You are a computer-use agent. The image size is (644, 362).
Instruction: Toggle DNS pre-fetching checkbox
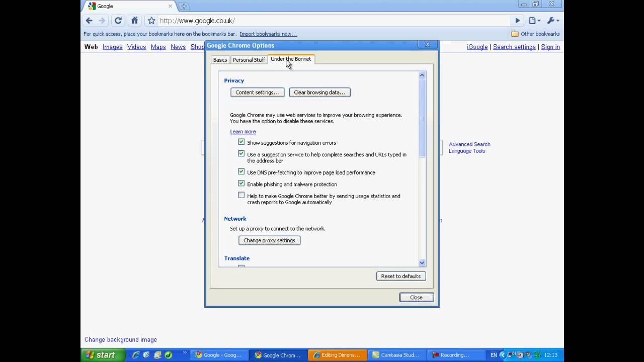point(242,172)
